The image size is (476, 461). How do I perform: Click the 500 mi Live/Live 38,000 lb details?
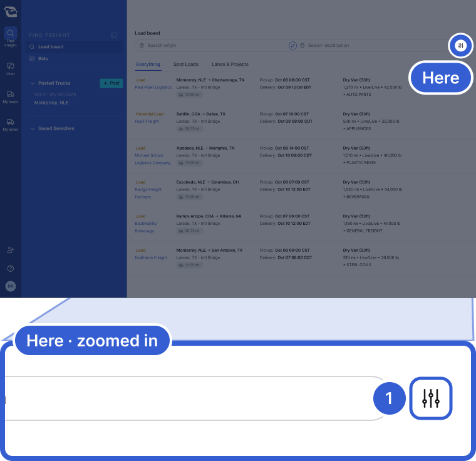tap(371, 122)
